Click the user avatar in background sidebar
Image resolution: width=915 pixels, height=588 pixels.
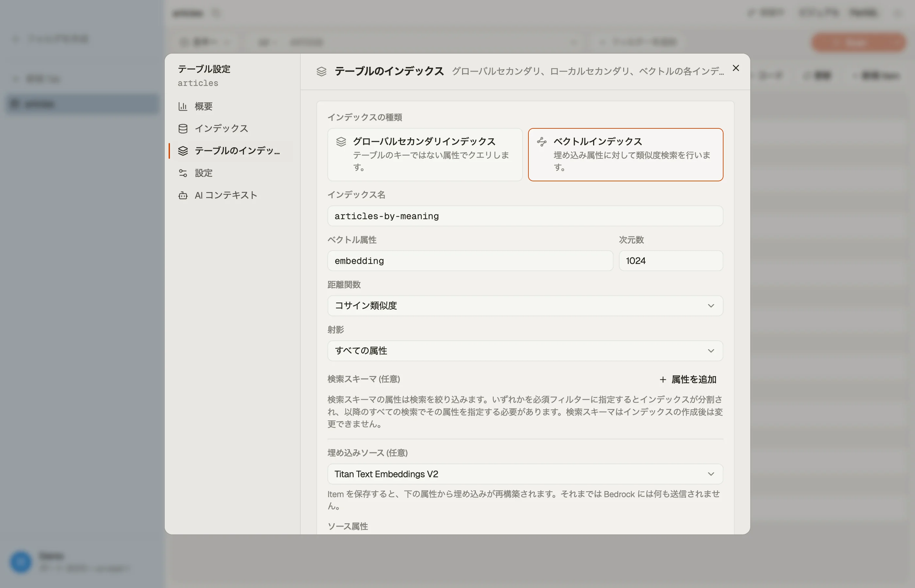(21, 562)
